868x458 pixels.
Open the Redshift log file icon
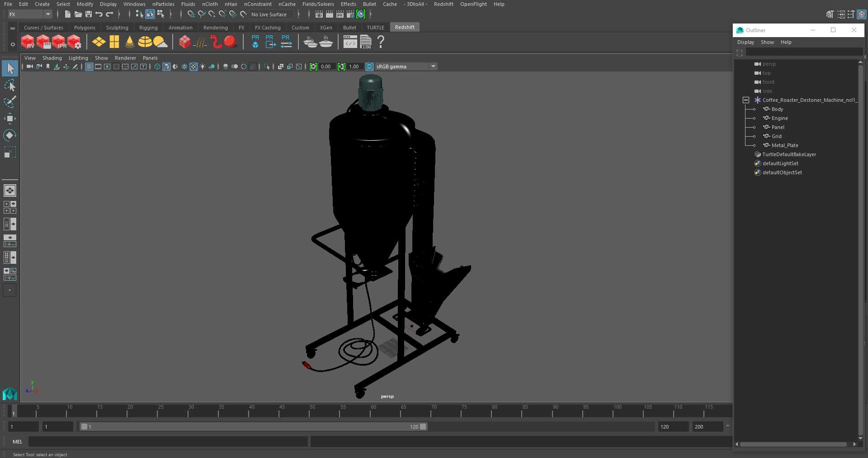[x=366, y=42]
